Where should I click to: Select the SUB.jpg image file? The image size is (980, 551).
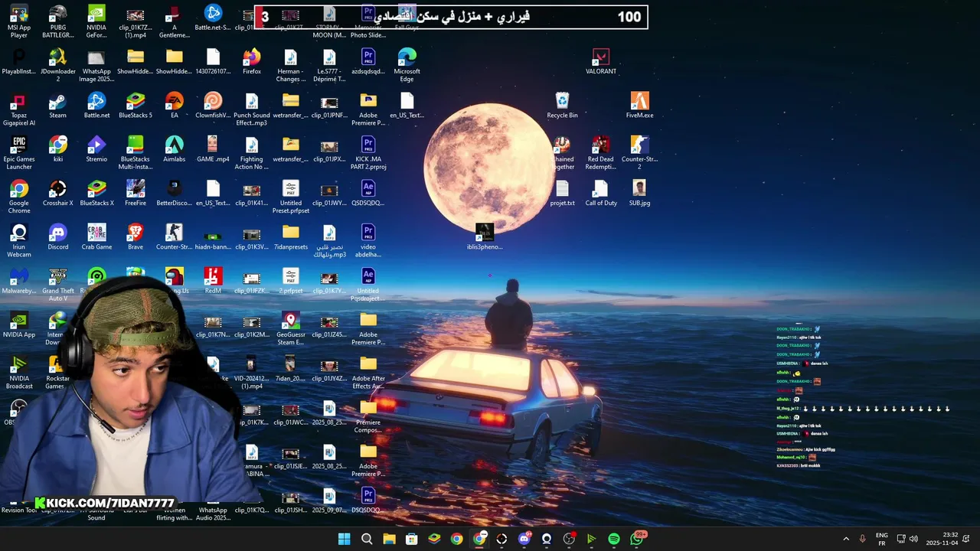[639, 193]
